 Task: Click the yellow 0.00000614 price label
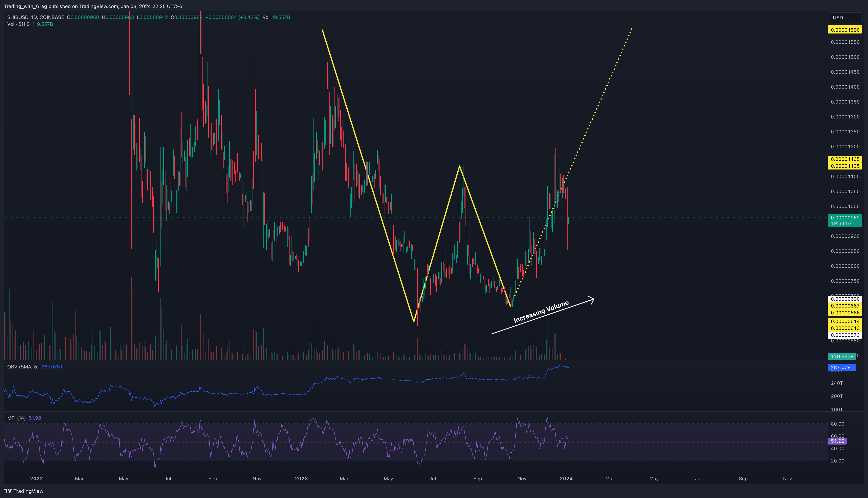pos(845,321)
